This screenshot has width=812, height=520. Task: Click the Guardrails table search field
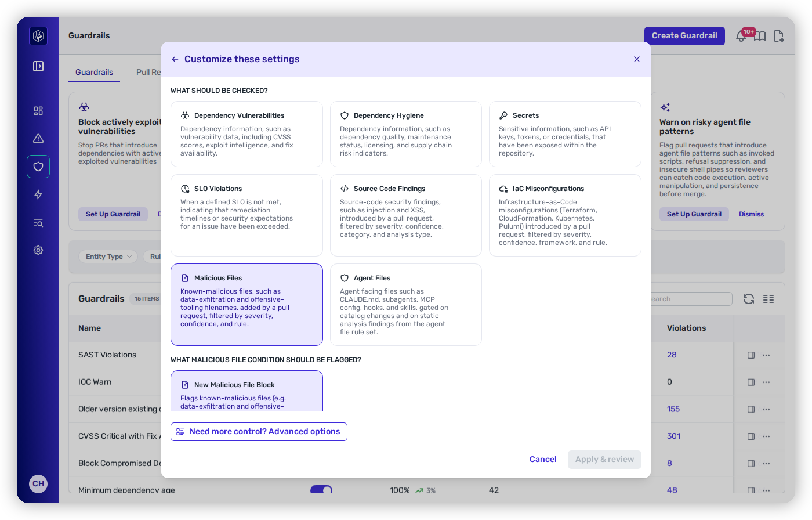point(690,299)
